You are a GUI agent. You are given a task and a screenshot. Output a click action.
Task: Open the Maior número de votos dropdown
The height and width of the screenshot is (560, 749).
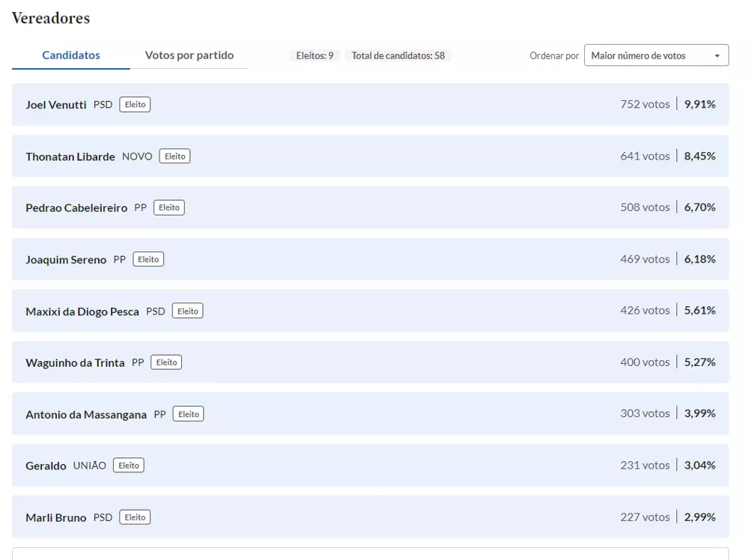[656, 55]
